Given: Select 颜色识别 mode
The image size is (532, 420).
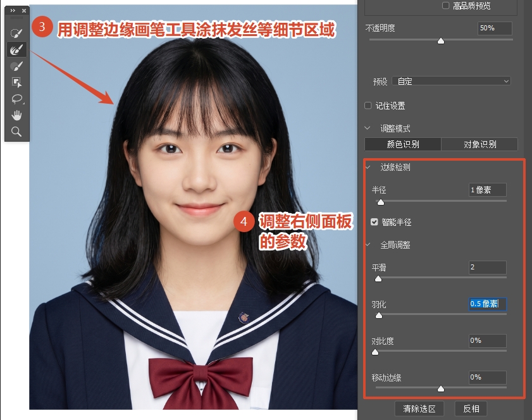Looking at the screenshot, I should tap(402, 144).
